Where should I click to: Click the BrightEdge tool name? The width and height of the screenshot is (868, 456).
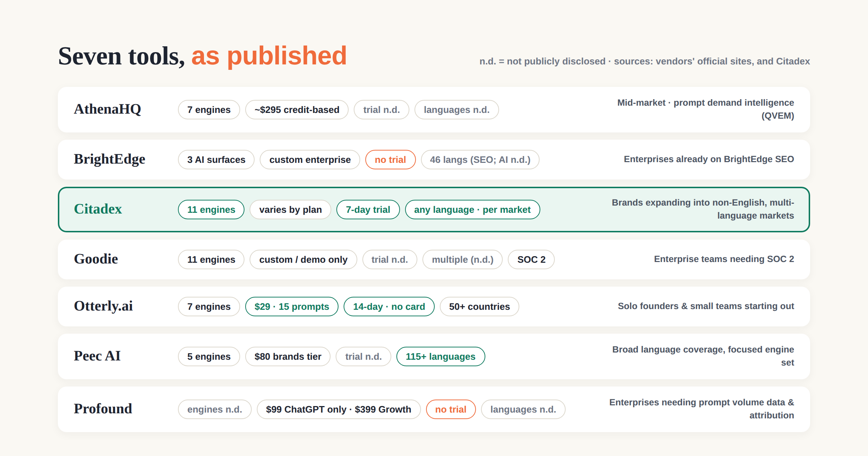point(110,159)
